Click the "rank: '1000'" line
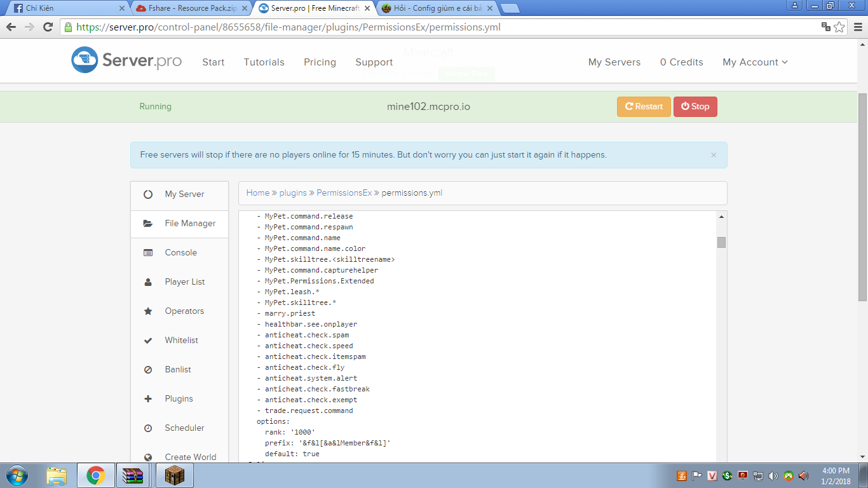The image size is (868, 488). click(x=290, y=432)
